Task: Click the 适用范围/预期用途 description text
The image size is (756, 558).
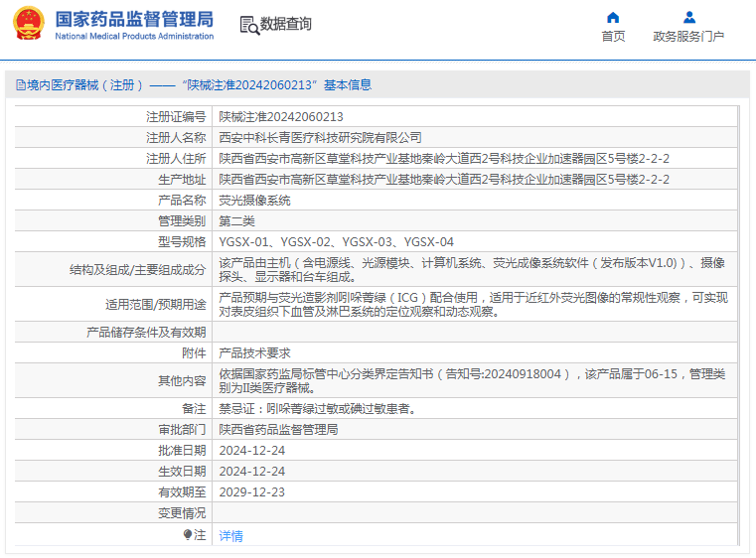Action: coord(474,305)
